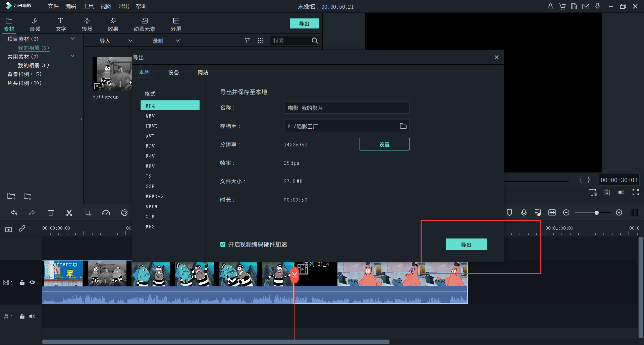This screenshot has width=644, height=345.
Task: Collapse the 项目素材 tree section
Action: pyautogui.click(x=72, y=39)
